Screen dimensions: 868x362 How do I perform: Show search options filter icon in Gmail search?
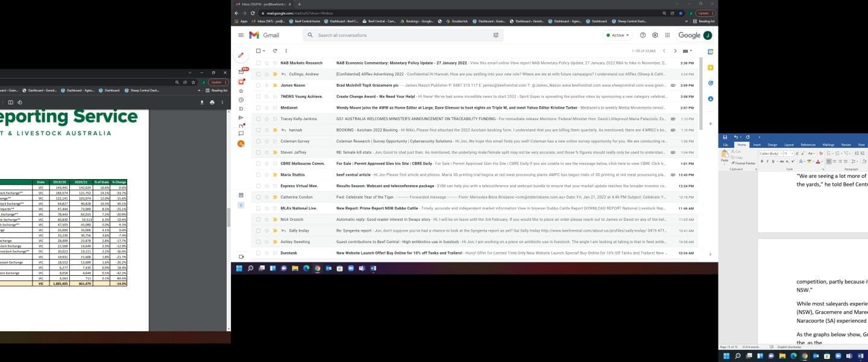coord(496,35)
